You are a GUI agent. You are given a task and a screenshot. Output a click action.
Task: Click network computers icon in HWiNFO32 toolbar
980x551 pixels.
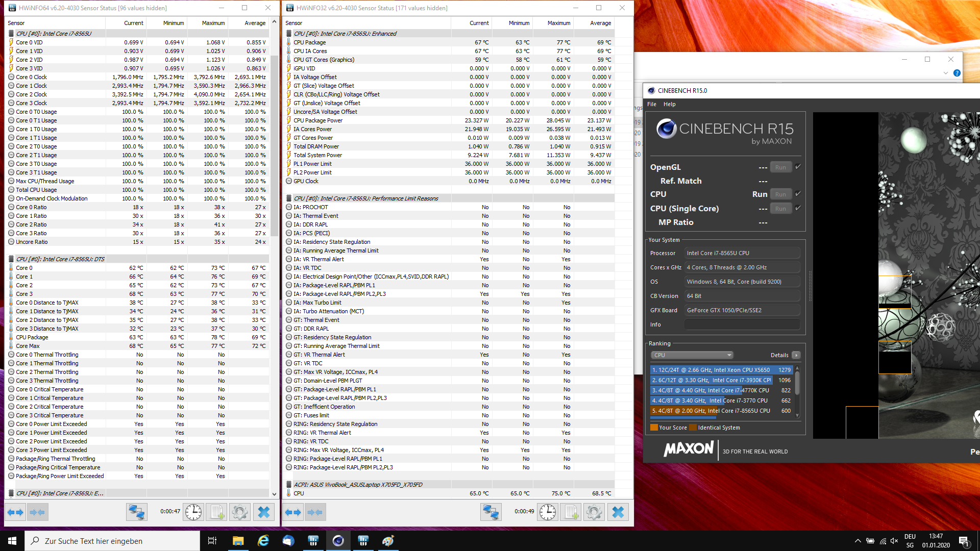(491, 512)
